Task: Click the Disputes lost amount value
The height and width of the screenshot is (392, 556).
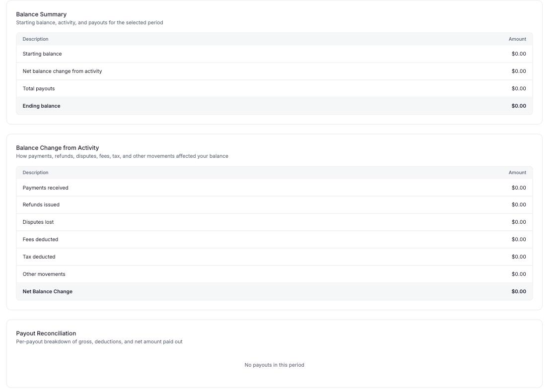Action: tap(519, 222)
